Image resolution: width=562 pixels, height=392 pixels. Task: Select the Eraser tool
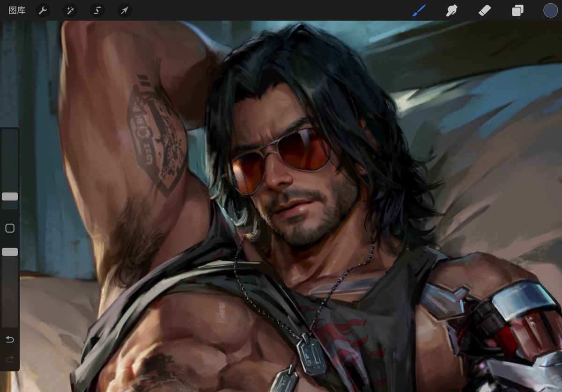click(x=485, y=10)
